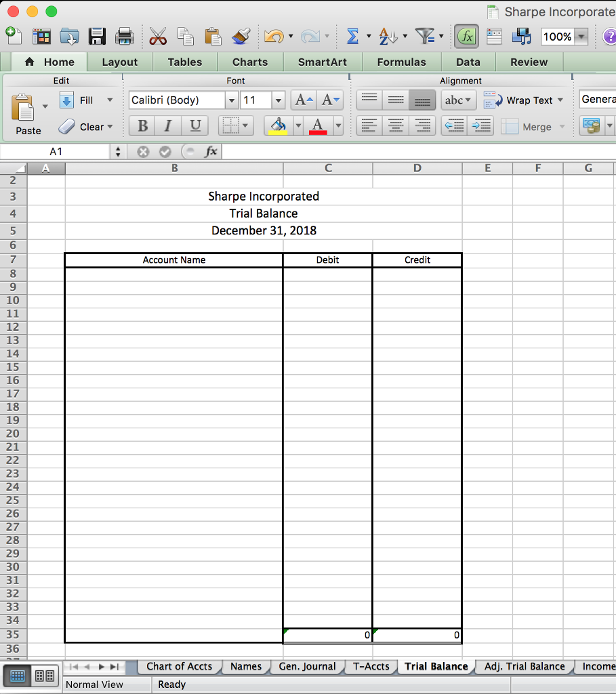Save the workbook with the floppy disk icon
This screenshot has height=694, width=616.
[97, 37]
